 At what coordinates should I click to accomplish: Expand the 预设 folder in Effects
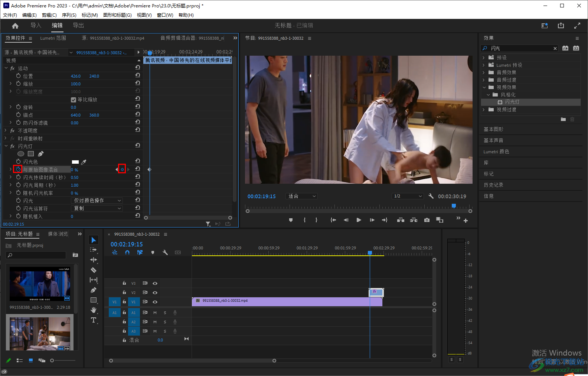click(x=484, y=58)
